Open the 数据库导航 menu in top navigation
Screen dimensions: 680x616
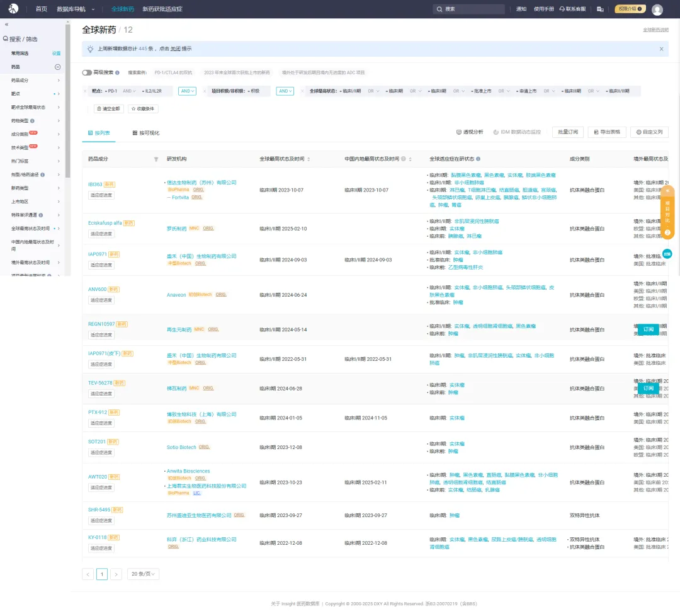76,9
